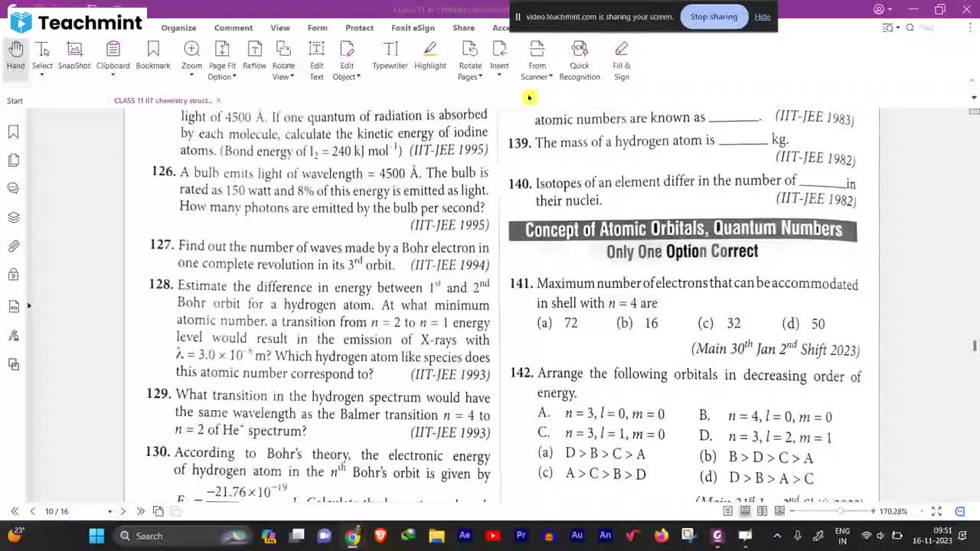Stop sharing the screen
The image size is (980, 551).
714,17
